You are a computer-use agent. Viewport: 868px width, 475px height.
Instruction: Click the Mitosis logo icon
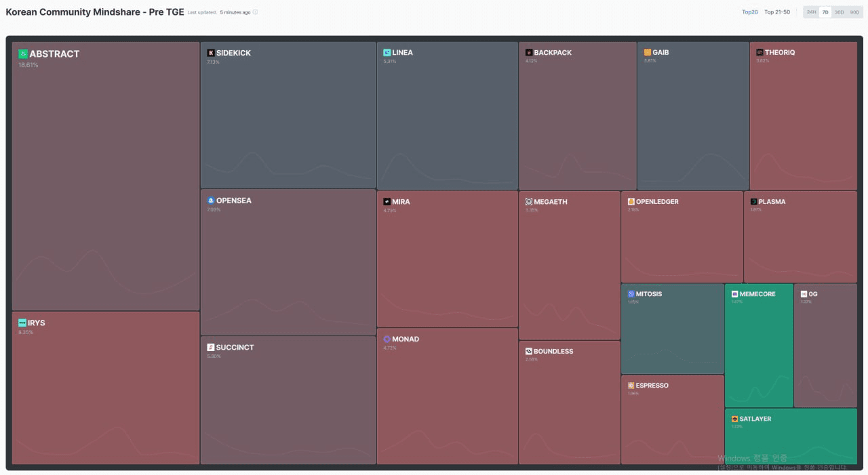[631, 294]
